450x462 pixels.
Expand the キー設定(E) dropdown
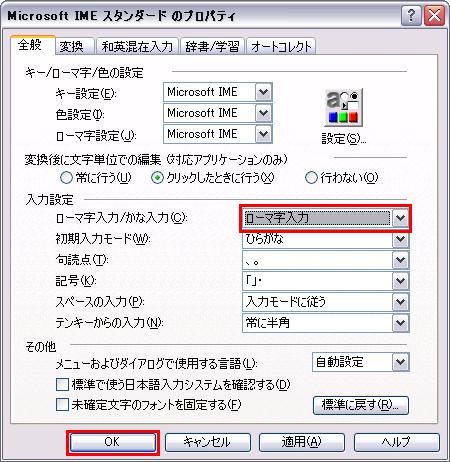click(x=263, y=92)
